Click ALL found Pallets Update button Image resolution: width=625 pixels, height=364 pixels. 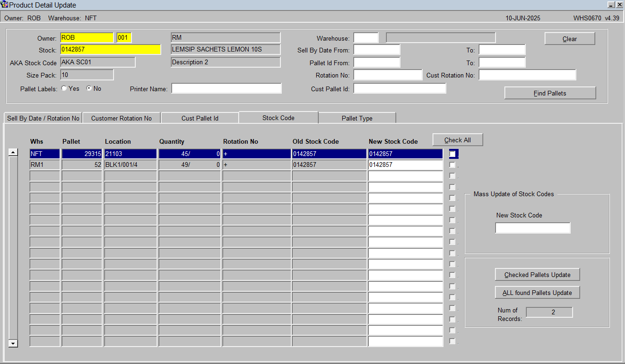tap(537, 293)
